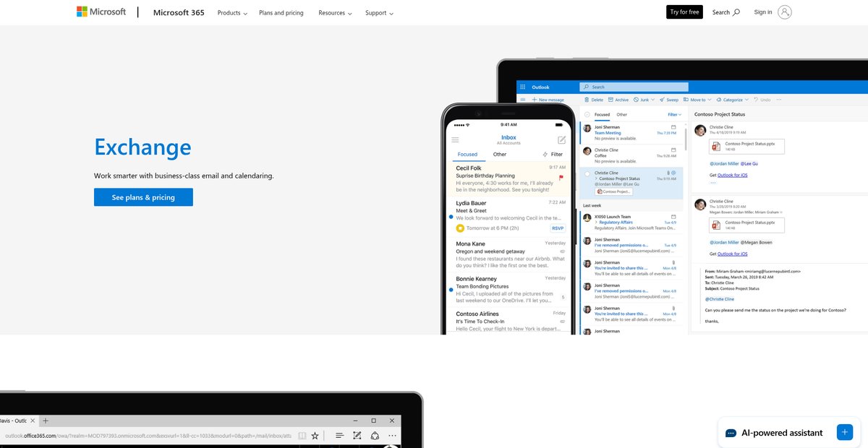Open the Plans and pricing menu item
868x448 pixels.
click(281, 13)
